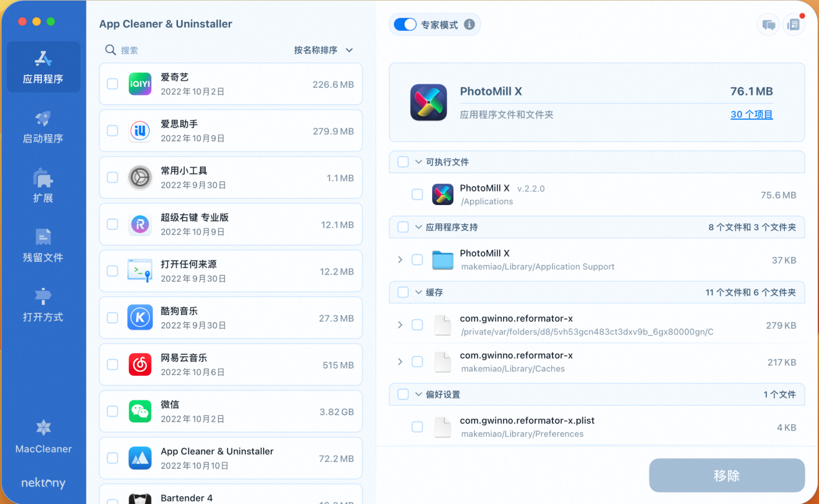Screen dimensions: 819x504
Task: Check the App Cleaner & Uninstaller row checkbox
Action: (x=112, y=458)
